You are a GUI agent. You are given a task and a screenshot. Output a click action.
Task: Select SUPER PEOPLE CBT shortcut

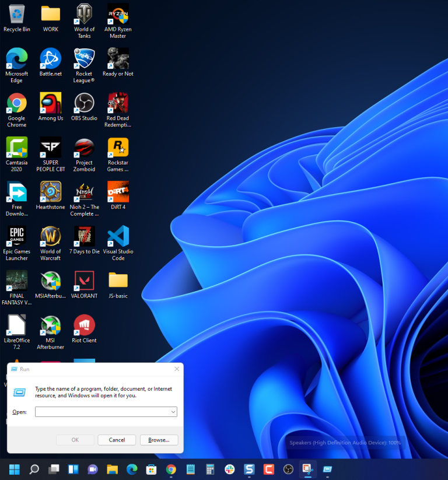[x=51, y=155]
